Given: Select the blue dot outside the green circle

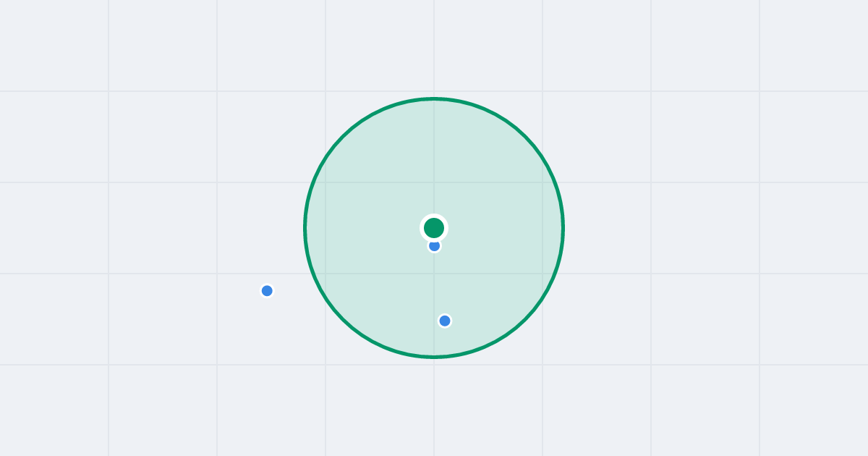Looking at the screenshot, I should point(267,291).
